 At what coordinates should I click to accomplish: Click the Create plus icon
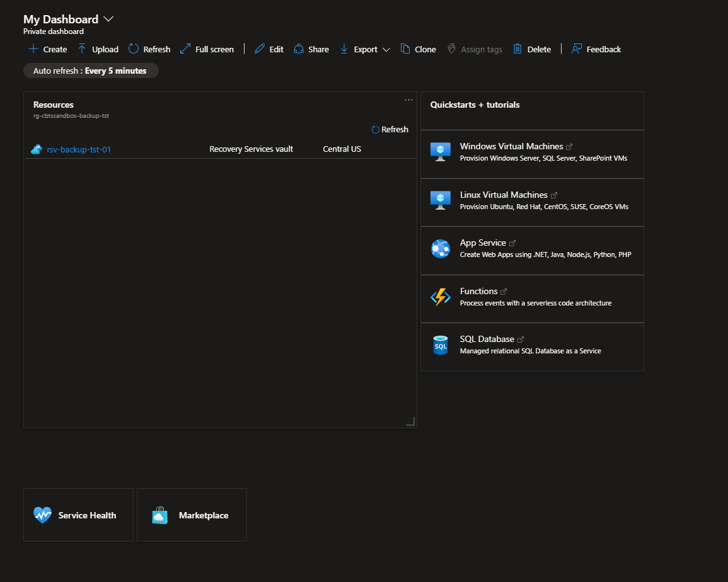[33, 48]
